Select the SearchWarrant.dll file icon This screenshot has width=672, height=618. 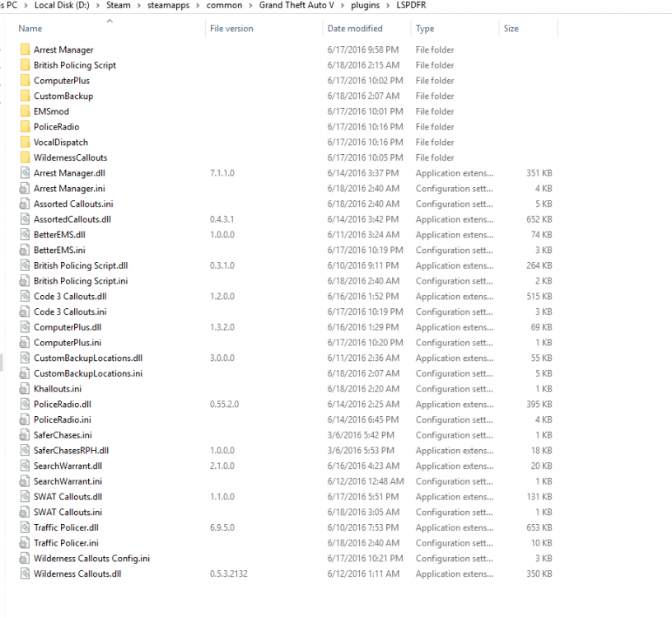pyautogui.click(x=26, y=466)
